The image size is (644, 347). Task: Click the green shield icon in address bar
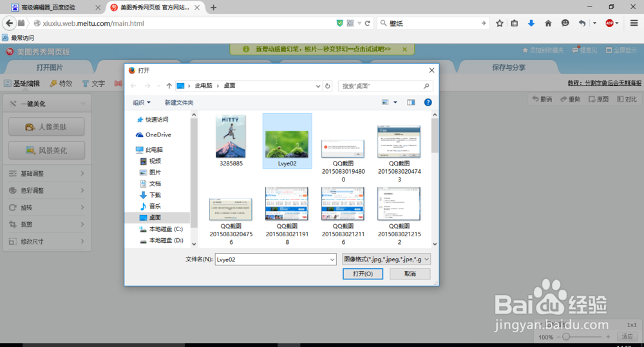[x=339, y=23]
